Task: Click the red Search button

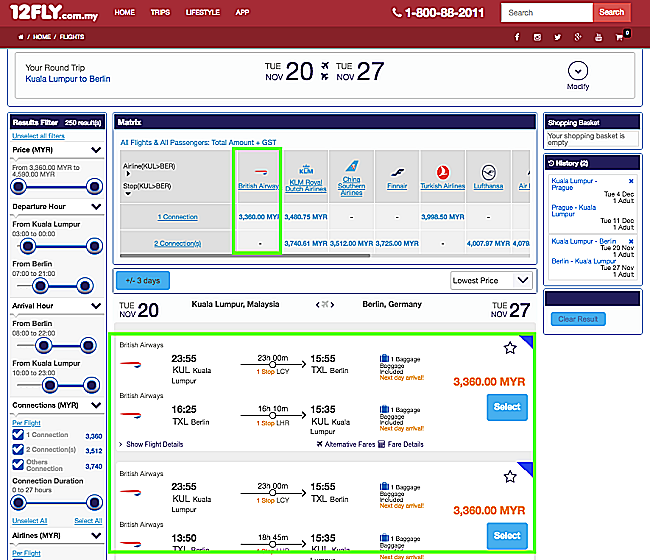Action: (611, 12)
